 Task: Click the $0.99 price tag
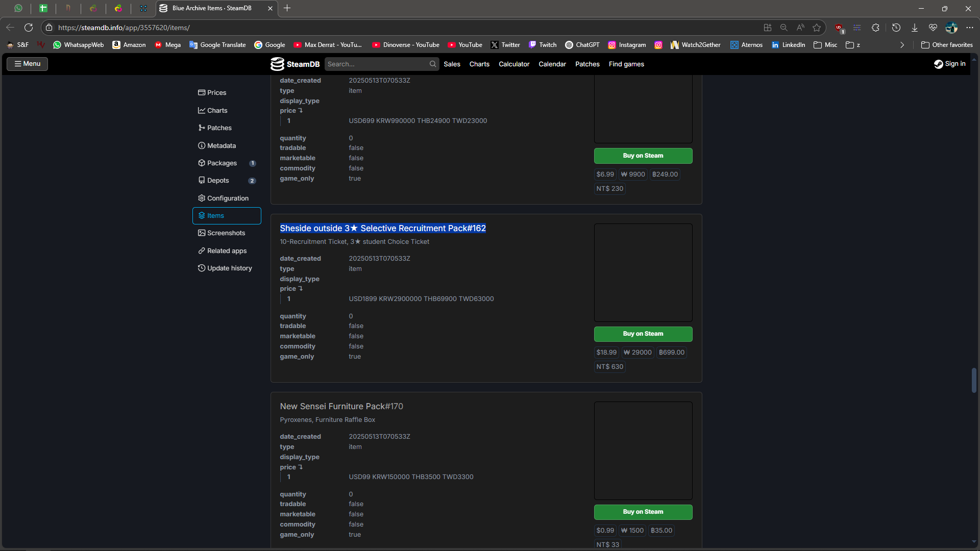coord(605,530)
